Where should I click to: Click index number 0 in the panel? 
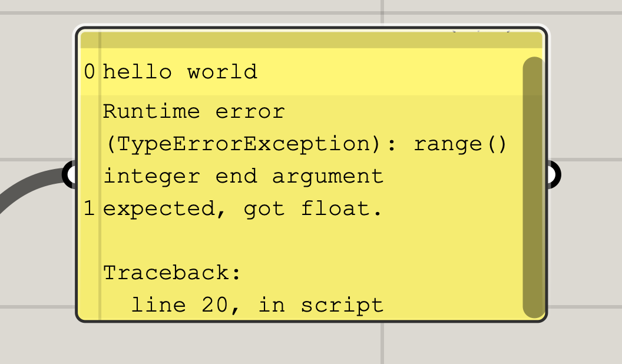(x=90, y=72)
